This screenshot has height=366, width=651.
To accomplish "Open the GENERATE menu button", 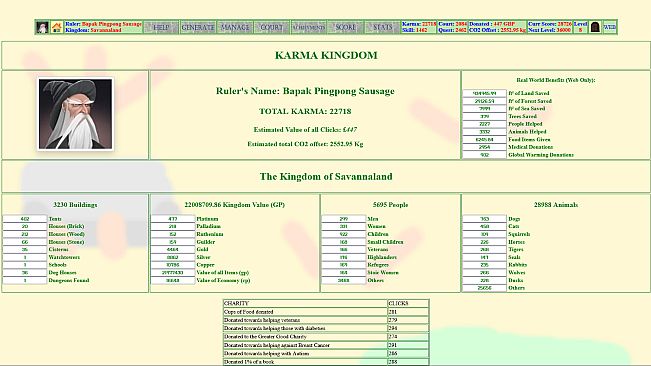I will click(x=198, y=27).
